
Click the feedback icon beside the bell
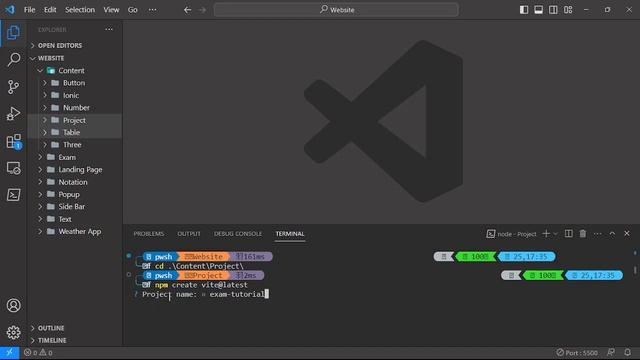point(611,352)
